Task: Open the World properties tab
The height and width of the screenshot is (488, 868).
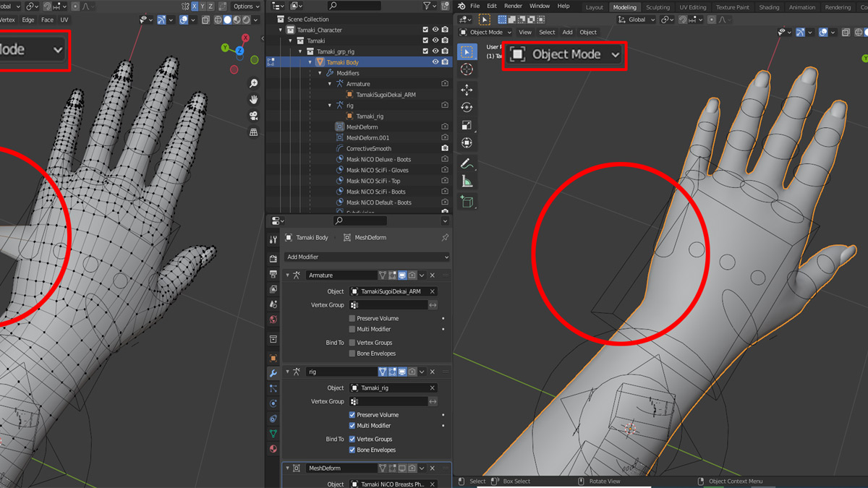Action: pos(273,320)
